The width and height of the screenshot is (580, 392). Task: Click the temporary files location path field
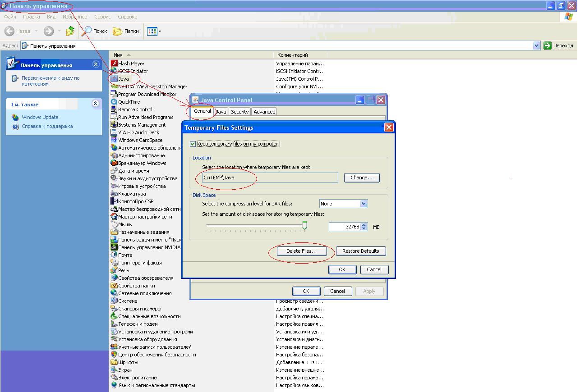pyautogui.click(x=270, y=178)
